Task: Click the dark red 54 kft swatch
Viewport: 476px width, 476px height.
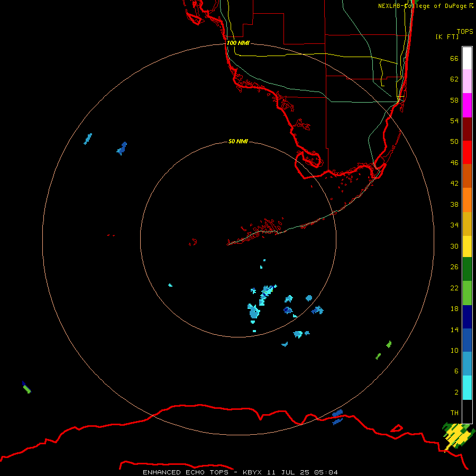Action: pos(467,129)
